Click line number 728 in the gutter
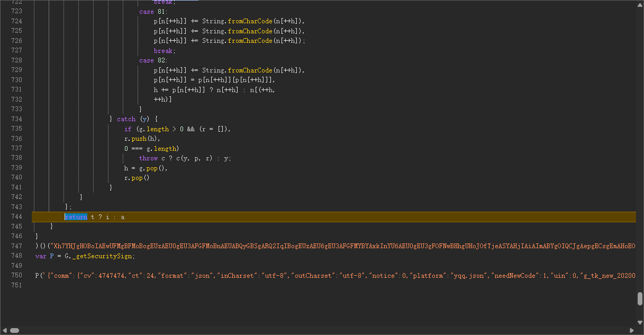This screenshot has width=644, height=335. (x=16, y=60)
